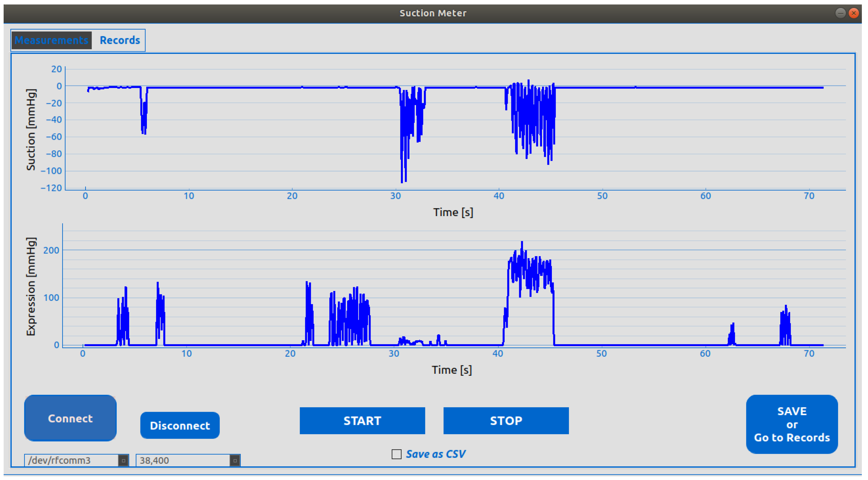Open the /dev/rfcomm3 port dropdown arrow
The height and width of the screenshot is (480, 868).
(123, 460)
